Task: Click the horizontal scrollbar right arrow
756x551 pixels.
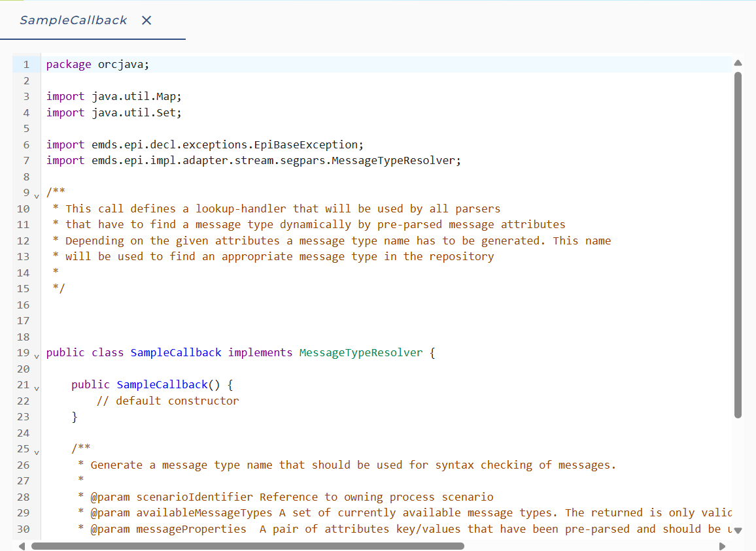Action: 722,546
